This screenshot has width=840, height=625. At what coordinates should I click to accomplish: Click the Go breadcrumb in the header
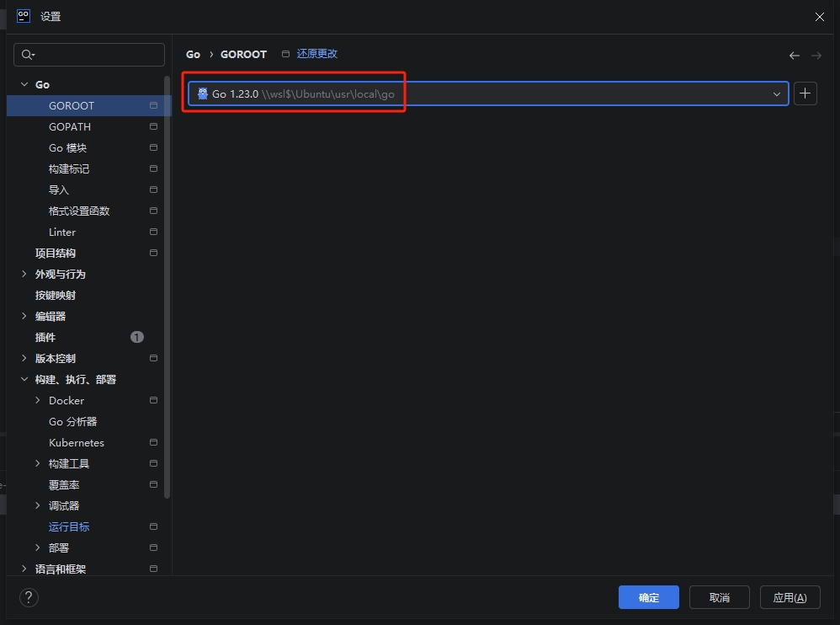tap(193, 54)
